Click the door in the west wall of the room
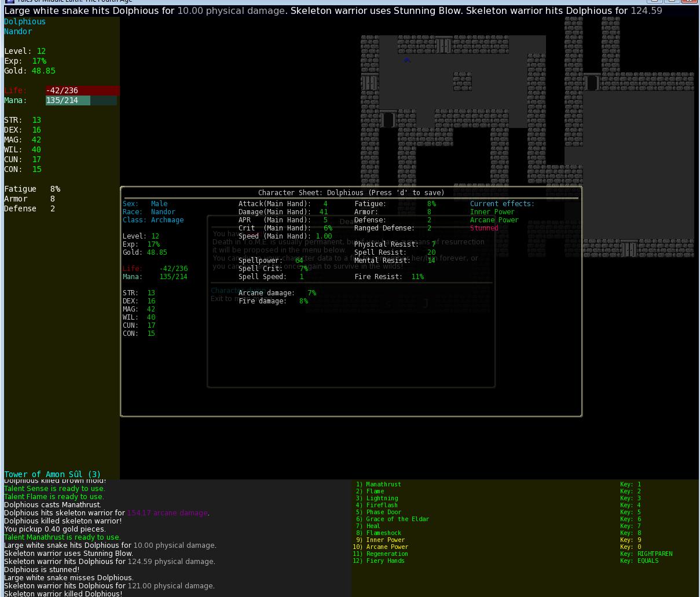 370,82
